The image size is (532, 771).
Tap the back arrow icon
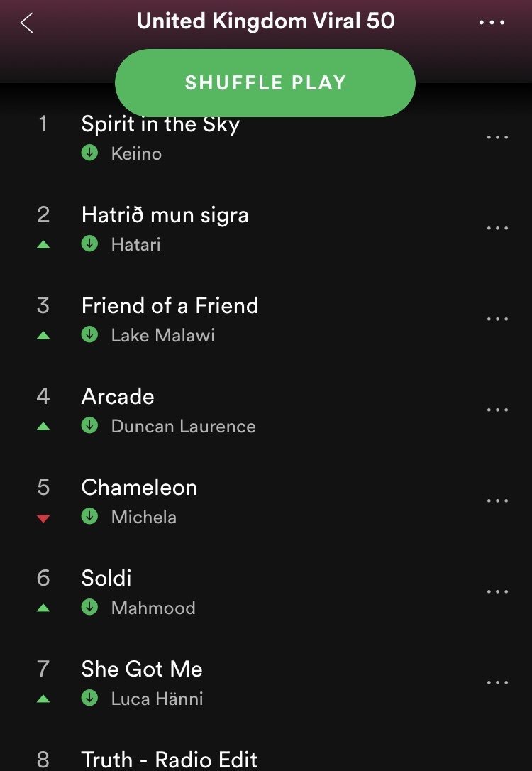pos(27,22)
